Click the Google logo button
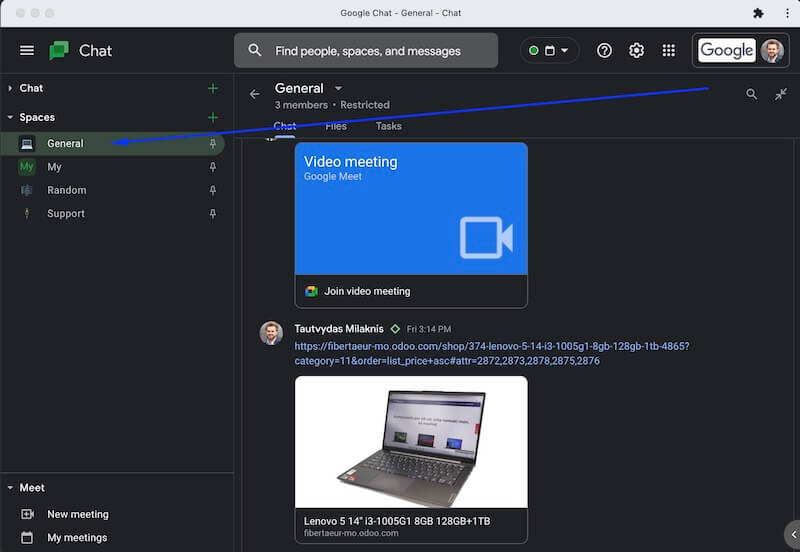The width and height of the screenshot is (800, 552). pyautogui.click(x=727, y=51)
